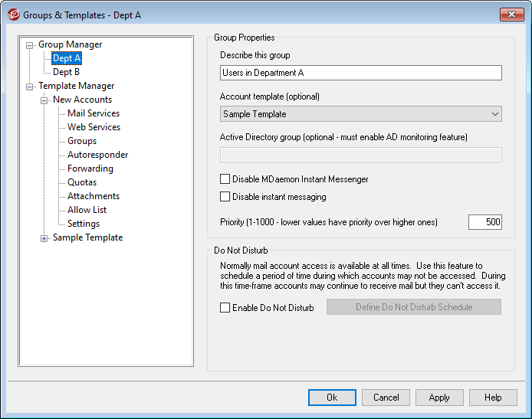Viewport: 532px width, 419px height.
Task: Check the Disable instant messaging box
Action: point(225,197)
